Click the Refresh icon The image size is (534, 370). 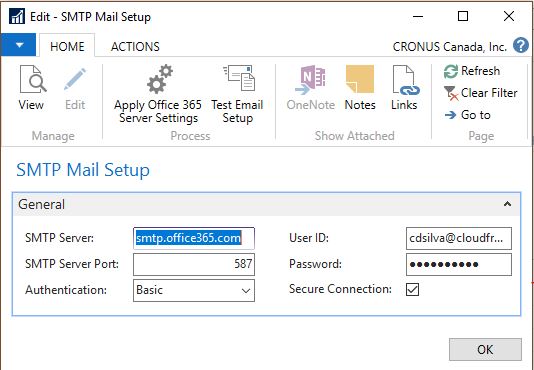point(451,72)
